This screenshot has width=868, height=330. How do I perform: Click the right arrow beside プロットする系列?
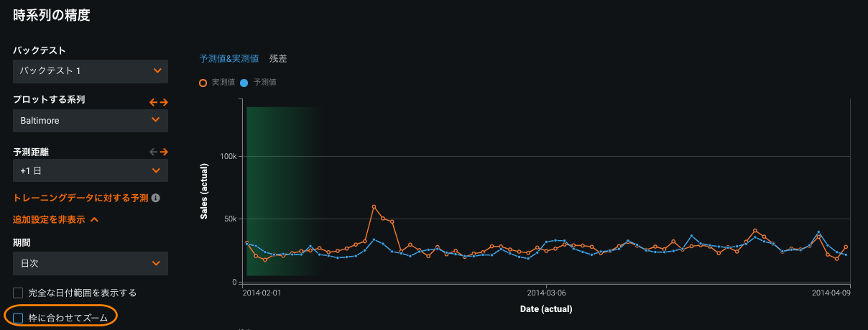(164, 102)
